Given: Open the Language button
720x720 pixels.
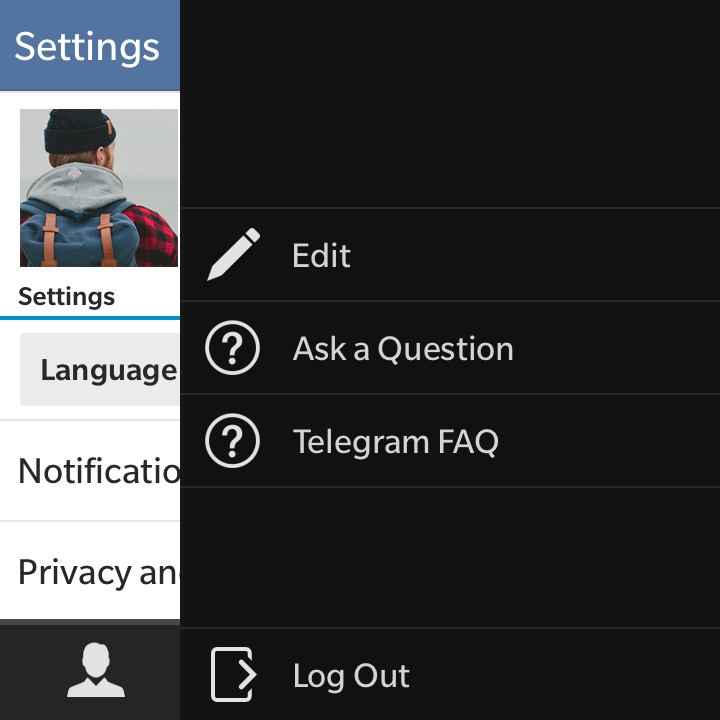Looking at the screenshot, I should pyautogui.click(x=100, y=370).
